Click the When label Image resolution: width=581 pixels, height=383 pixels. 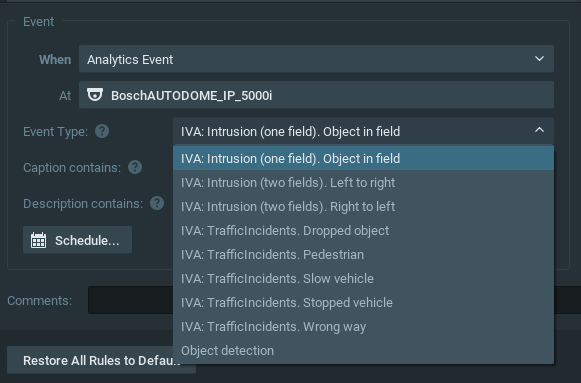[55, 59]
